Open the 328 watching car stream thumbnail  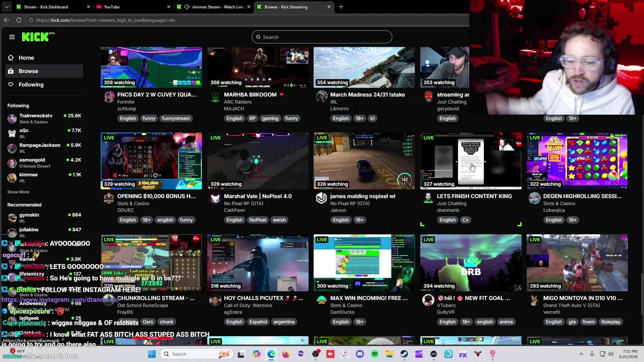coord(364,161)
